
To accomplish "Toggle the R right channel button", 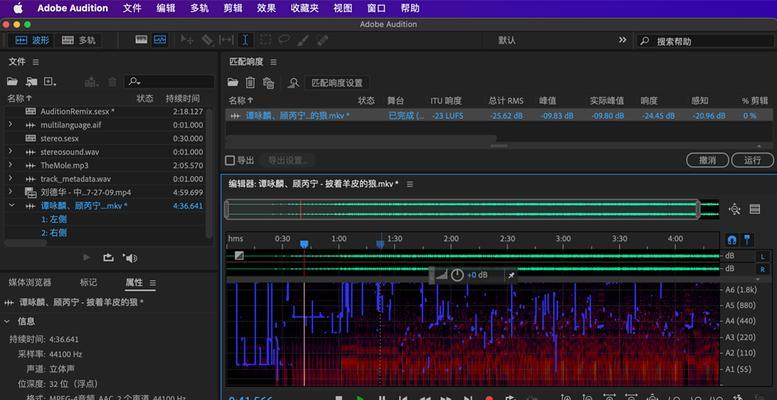I will tap(763, 269).
